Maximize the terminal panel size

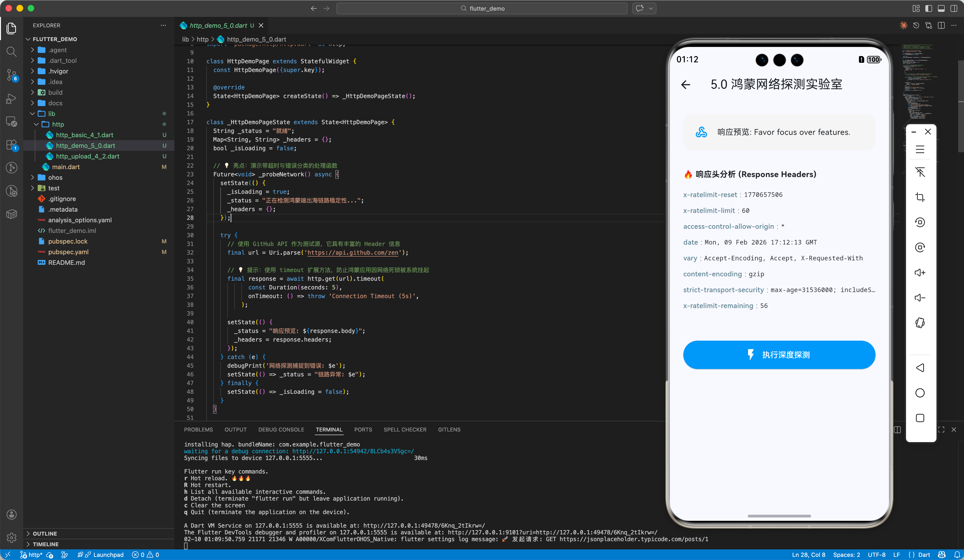(942, 430)
